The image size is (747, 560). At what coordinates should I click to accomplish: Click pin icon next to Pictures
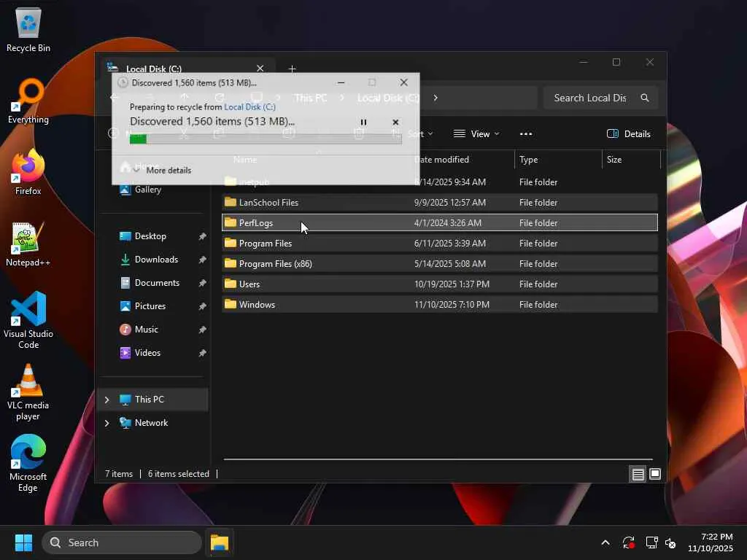pos(203,306)
